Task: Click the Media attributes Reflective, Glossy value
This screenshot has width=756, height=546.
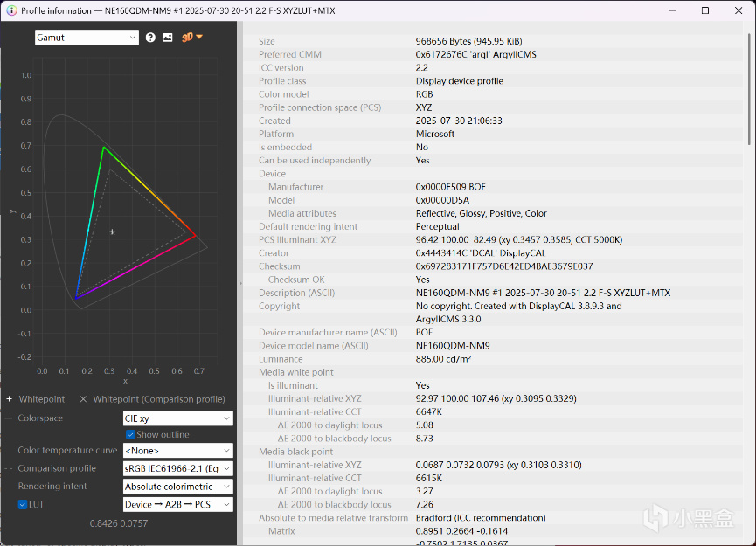Action: pos(482,213)
